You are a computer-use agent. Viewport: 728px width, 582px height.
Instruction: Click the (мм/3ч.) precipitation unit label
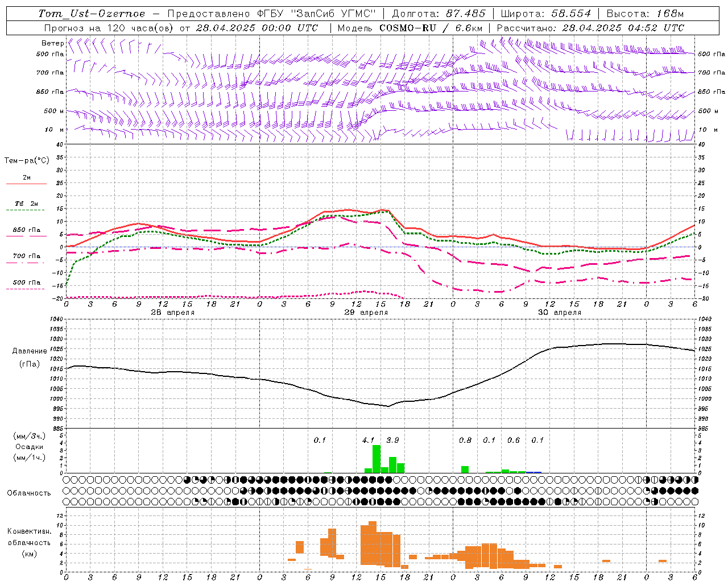[x=29, y=436]
